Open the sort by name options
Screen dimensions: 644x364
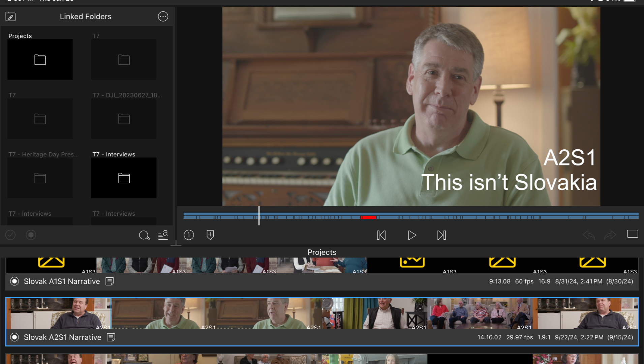(x=163, y=235)
